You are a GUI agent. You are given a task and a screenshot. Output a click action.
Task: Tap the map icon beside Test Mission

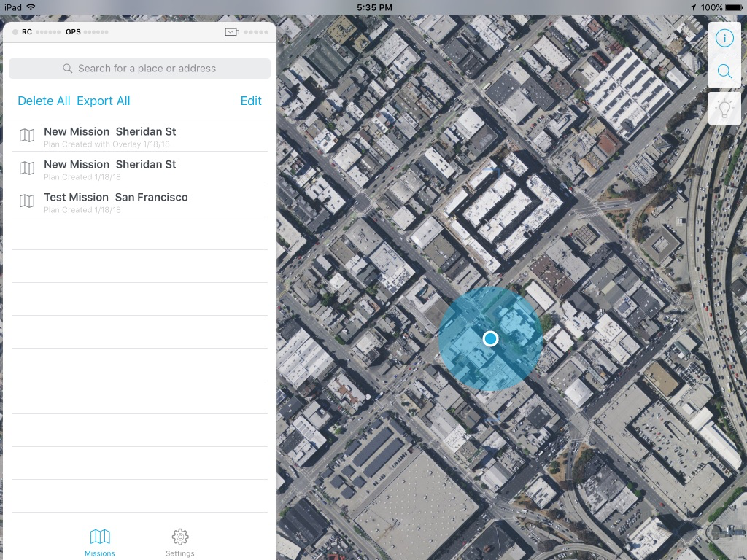click(x=27, y=201)
